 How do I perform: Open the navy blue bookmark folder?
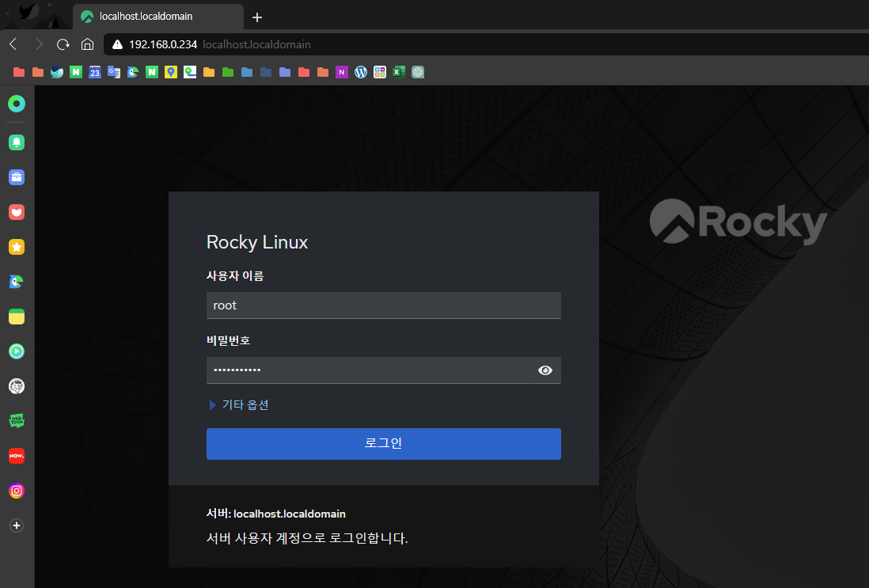266,72
